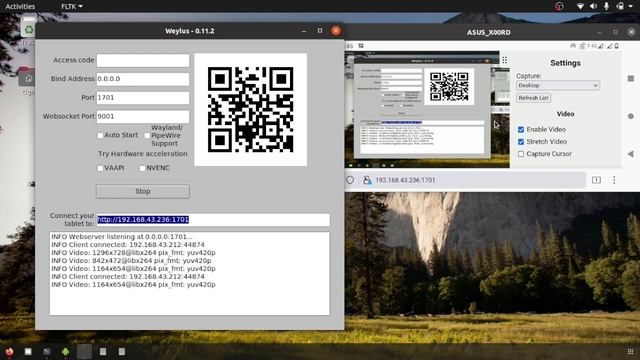This screenshot has width=640, height=360.
Task: Open the browser tab counter button
Action: click(x=596, y=180)
